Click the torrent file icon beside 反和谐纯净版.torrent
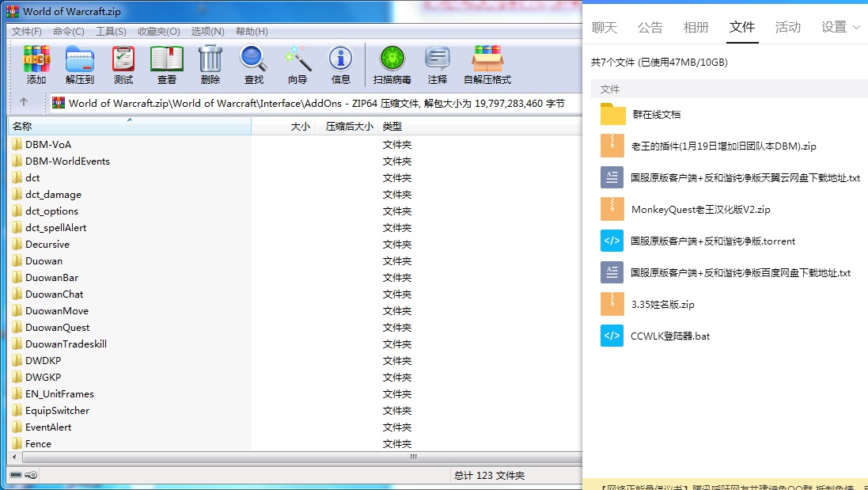The image size is (868, 490). tap(611, 241)
